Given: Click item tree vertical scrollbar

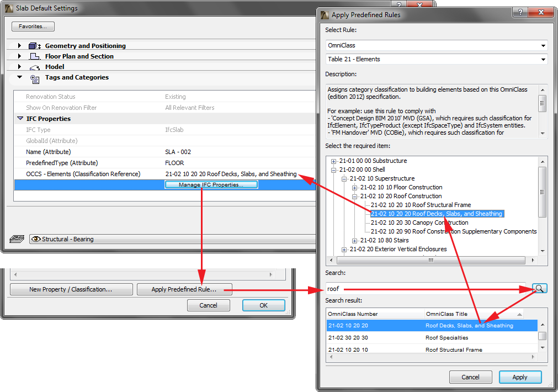Looking at the screenshot, I should click(x=543, y=206).
